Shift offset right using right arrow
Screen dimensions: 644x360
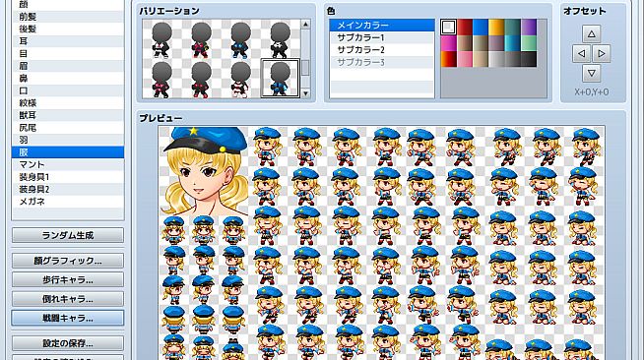(x=602, y=53)
